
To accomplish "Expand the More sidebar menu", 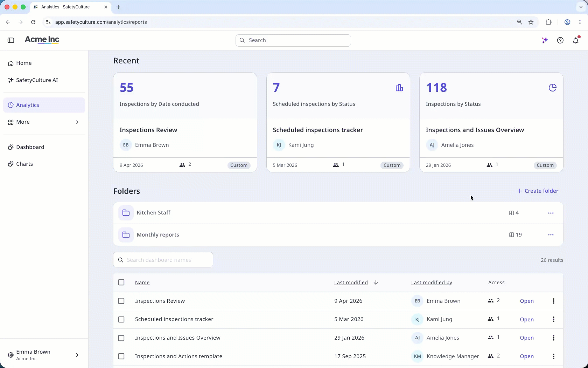I will [44, 122].
